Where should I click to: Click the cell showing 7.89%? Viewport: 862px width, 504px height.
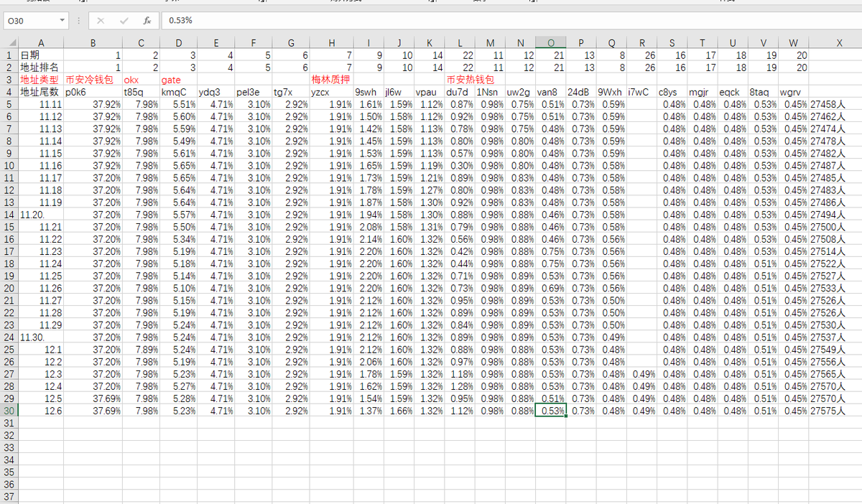(x=141, y=350)
